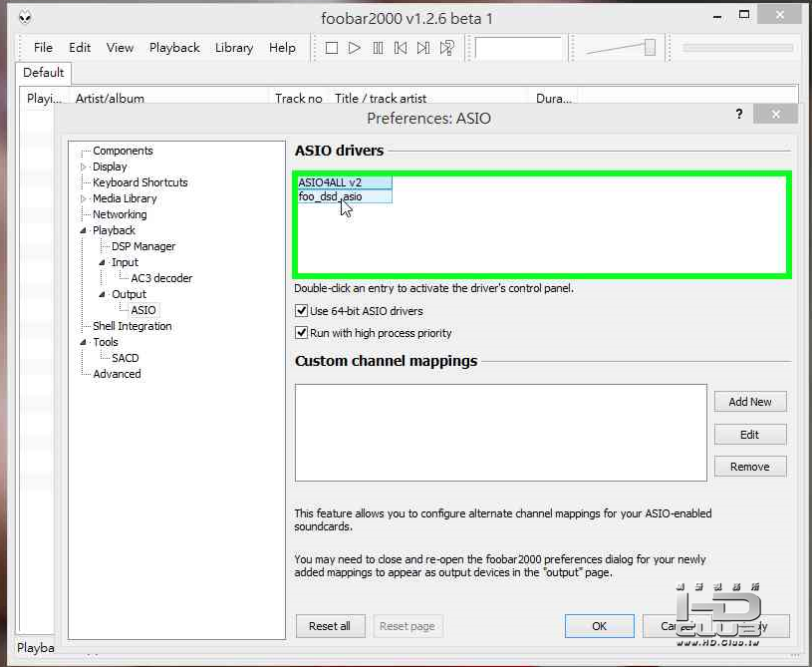Maximize the foobar2000 window

tap(744, 16)
